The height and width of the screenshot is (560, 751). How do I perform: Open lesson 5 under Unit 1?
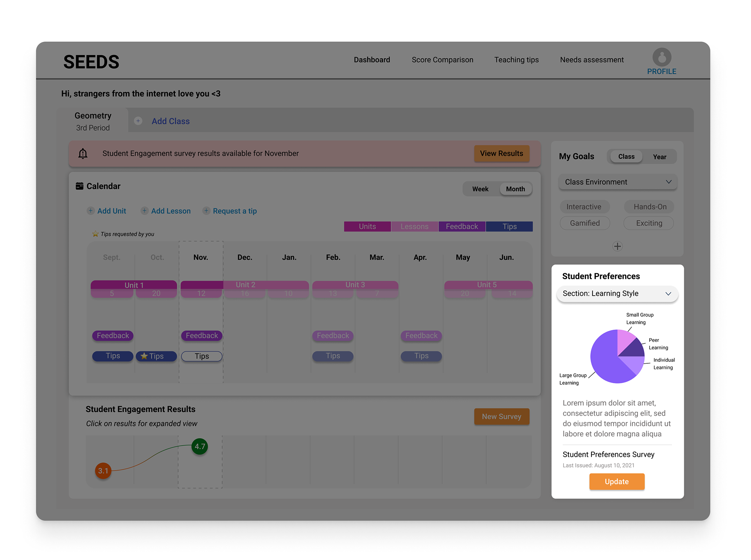tap(112, 294)
